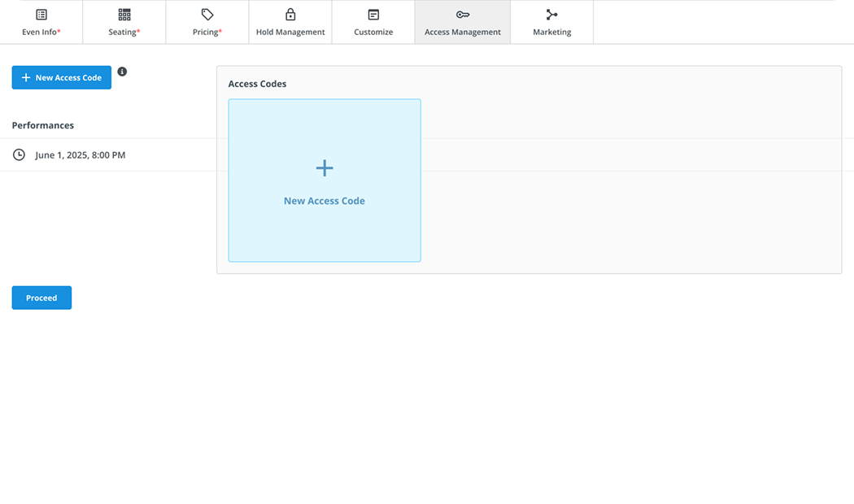Click the clock icon next to June 1 performance

tap(20, 154)
